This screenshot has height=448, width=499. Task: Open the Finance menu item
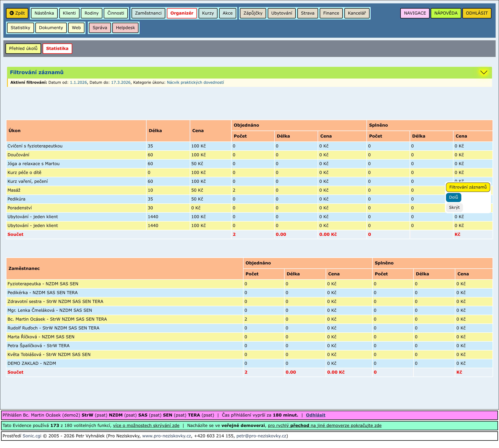tap(331, 13)
